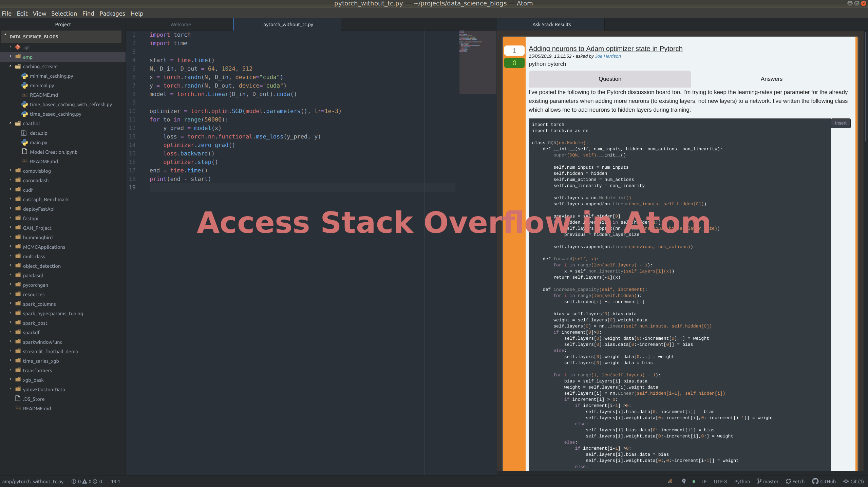Expand the hummingbird folder
The image size is (868, 487).
(11, 237)
